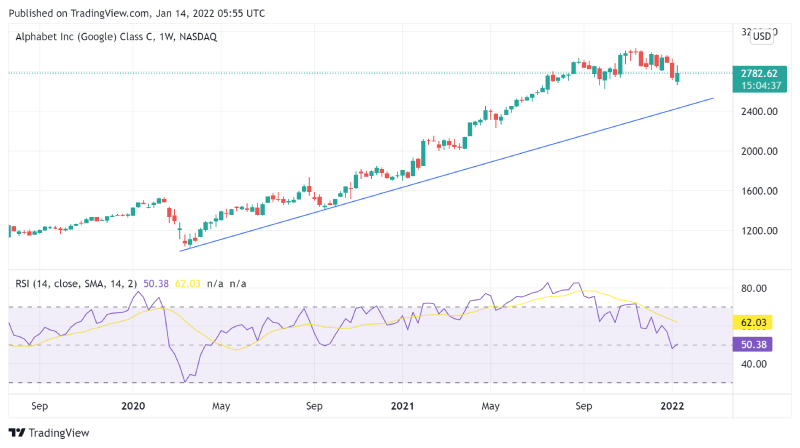Select the blue ascending trend line
The height and width of the screenshot is (448, 800).
(x=446, y=175)
